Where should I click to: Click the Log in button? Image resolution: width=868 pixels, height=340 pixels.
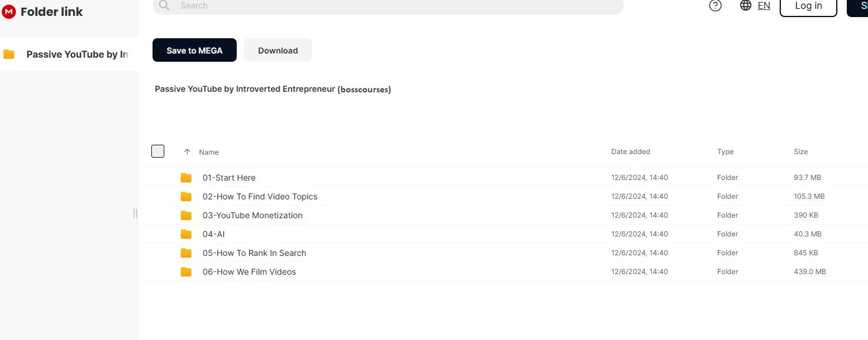point(808,6)
